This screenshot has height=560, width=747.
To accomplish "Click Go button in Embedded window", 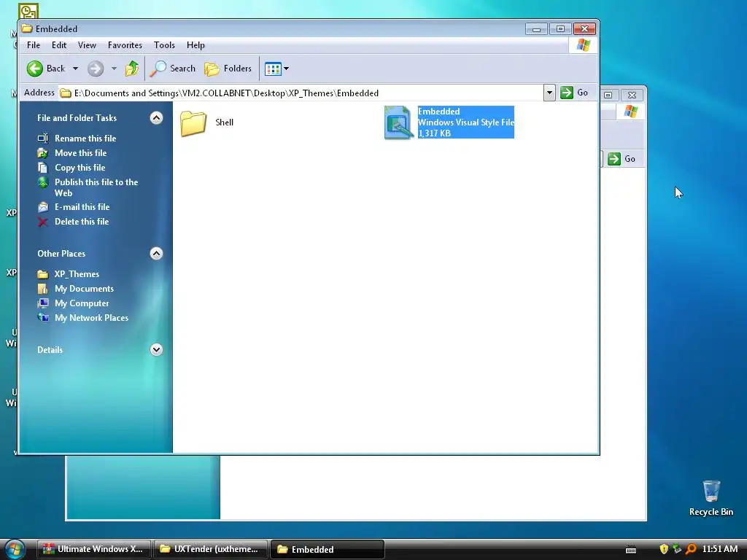I will tap(575, 93).
